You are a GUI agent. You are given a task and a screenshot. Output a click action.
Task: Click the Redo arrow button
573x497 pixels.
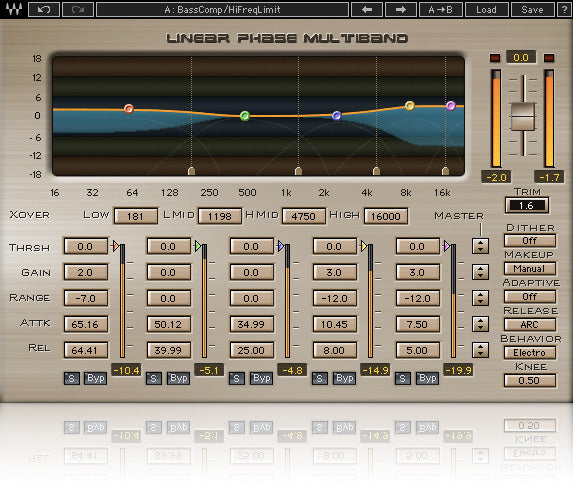coord(78,10)
